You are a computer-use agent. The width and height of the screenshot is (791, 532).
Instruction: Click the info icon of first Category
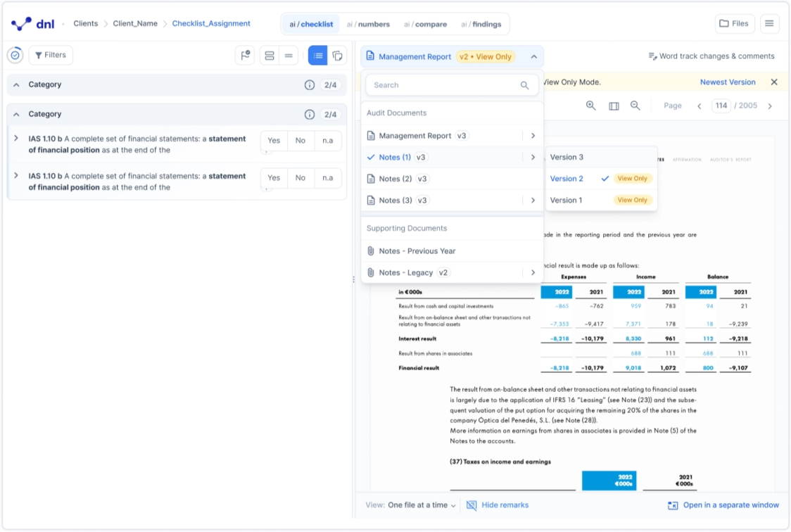click(x=309, y=85)
